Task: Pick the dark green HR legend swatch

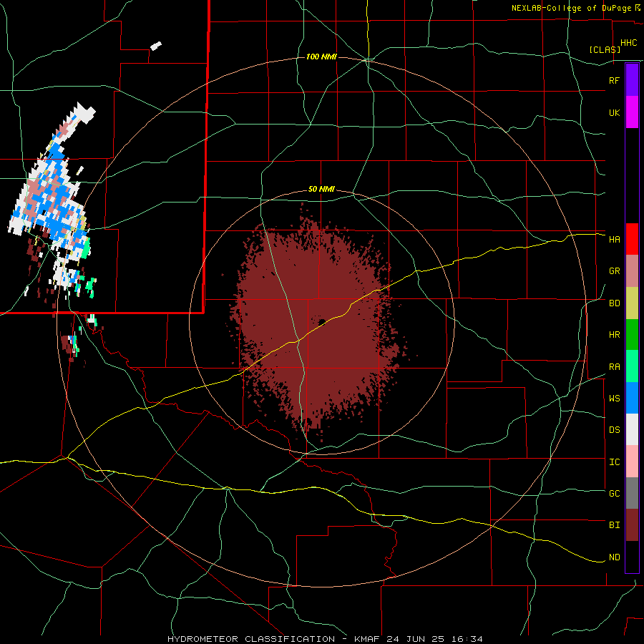Action: coord(632,335)
